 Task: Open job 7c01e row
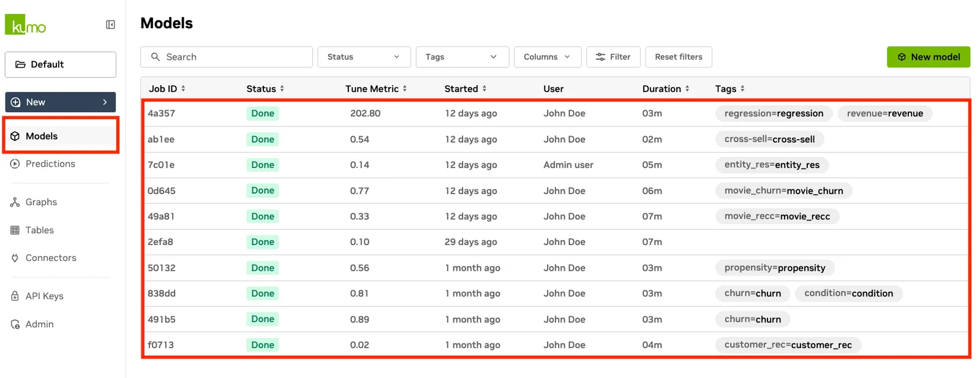point(556,165)
